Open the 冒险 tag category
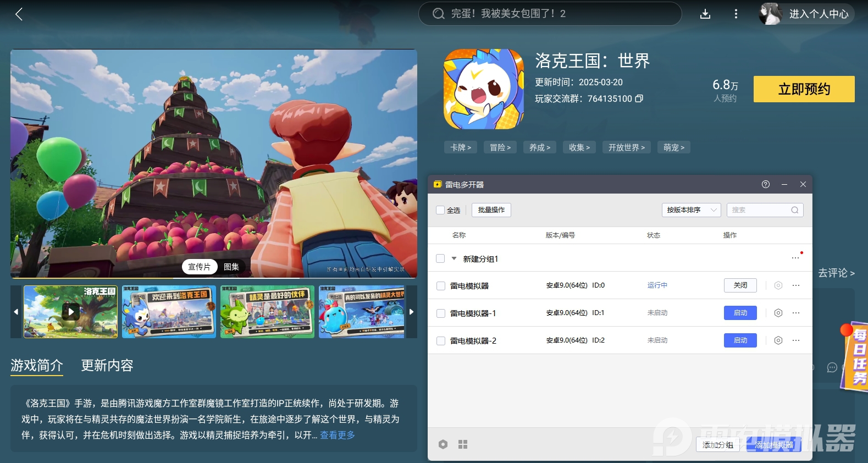This screenshot has height=463, width=868. click(500, 147)
